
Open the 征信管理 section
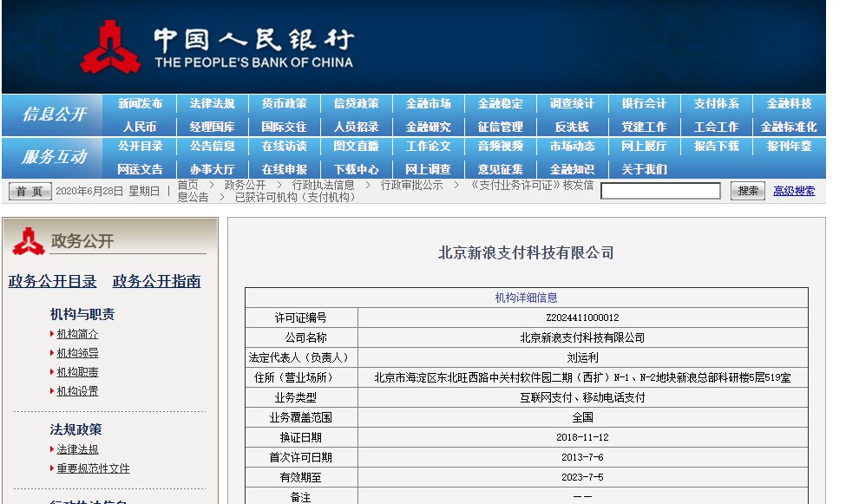click(500, 127)
